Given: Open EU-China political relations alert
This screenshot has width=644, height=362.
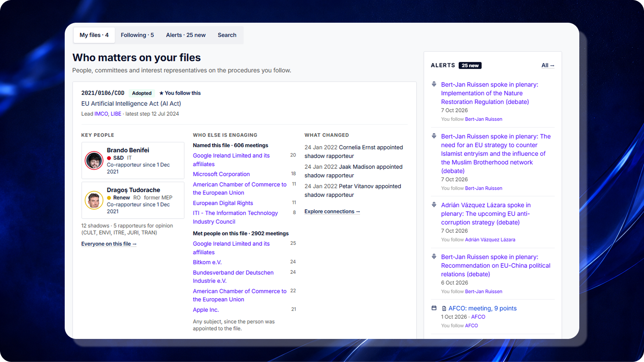Looking at the screenshot, I should [x=496, y=265].
